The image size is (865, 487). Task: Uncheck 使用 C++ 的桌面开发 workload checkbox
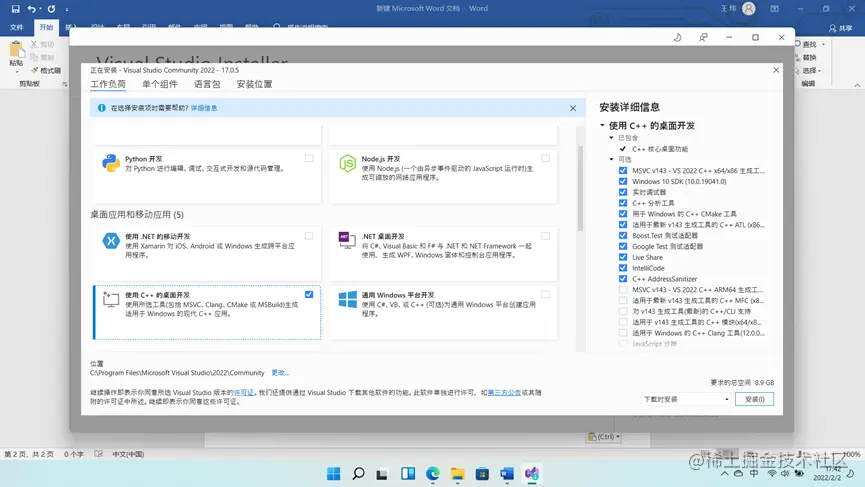(x=309, y=295)
